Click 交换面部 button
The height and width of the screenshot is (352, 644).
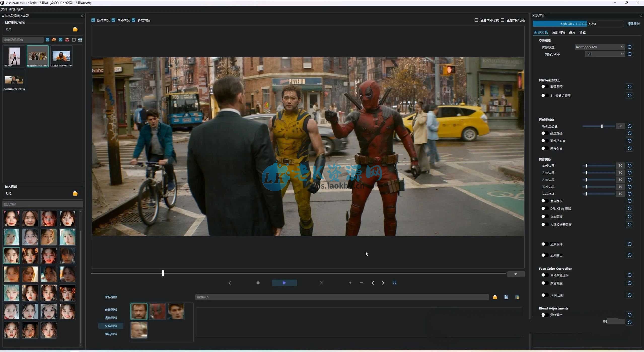click(111, 326)
